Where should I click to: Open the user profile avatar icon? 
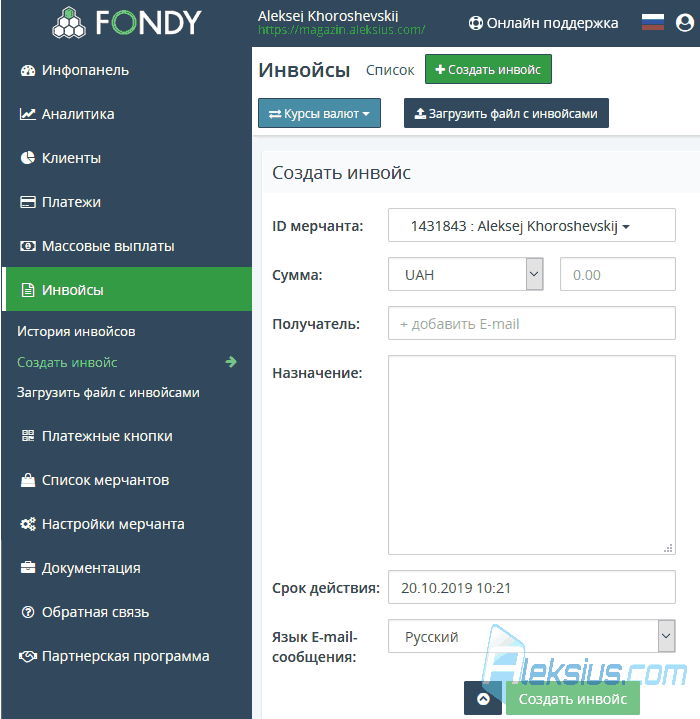[x=685, y=22]
